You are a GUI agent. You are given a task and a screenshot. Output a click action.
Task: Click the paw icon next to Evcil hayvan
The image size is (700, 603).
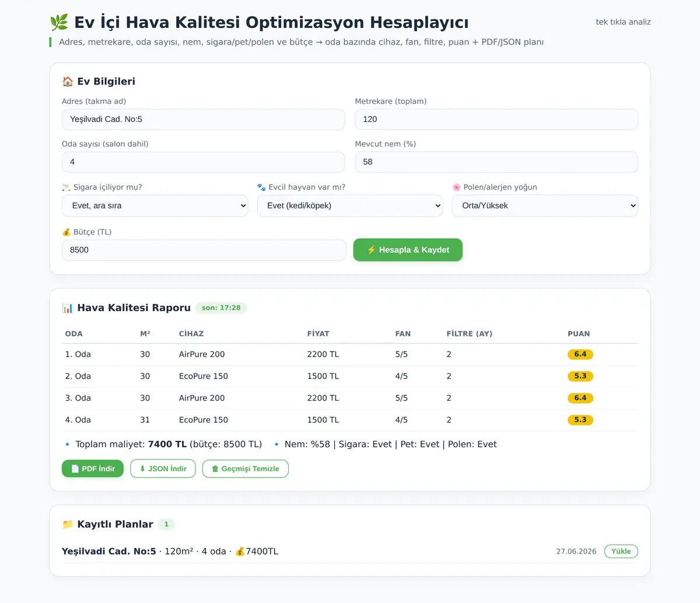[261, 187]
